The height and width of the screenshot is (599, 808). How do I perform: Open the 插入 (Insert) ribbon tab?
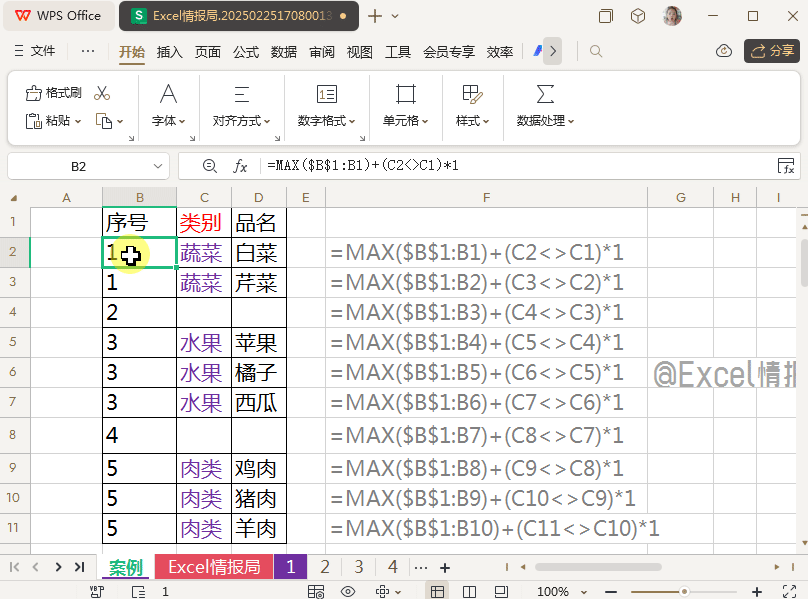click(170, 52)
